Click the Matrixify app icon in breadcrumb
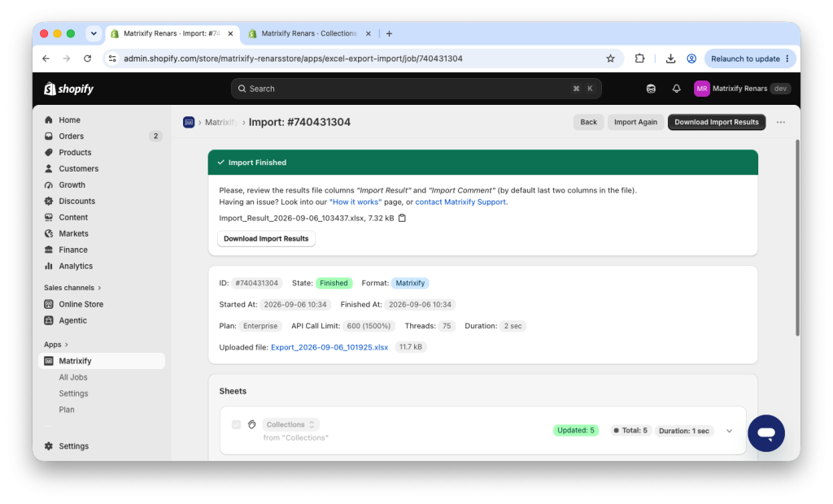The width and height of the screenshot is (833, 504). (x=189, y=122)
